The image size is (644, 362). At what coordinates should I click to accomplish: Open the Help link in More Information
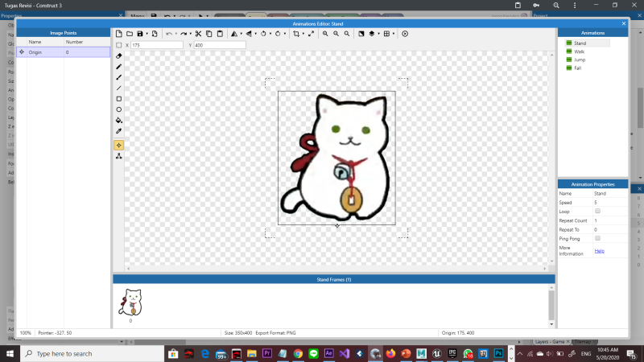(x=599, y=251)
